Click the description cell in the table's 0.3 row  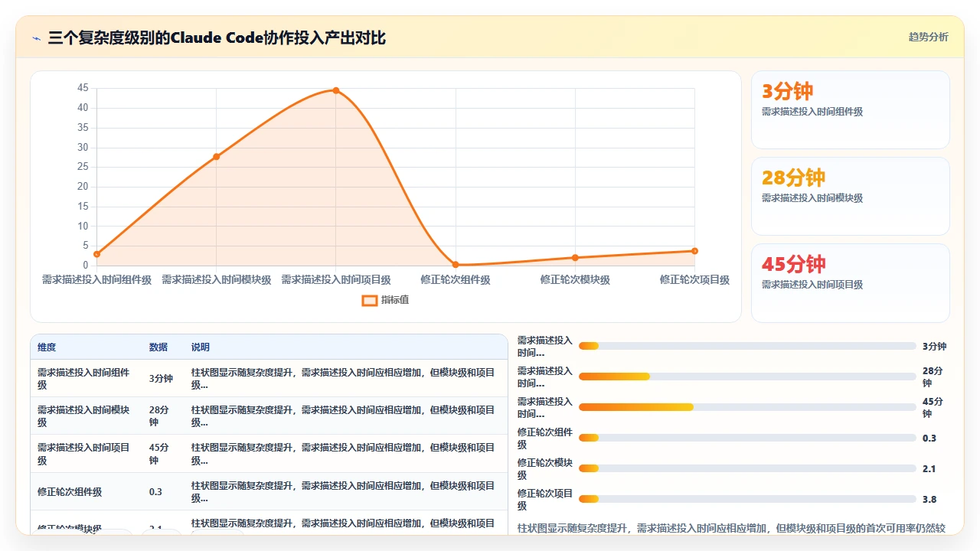pos(344,492)
